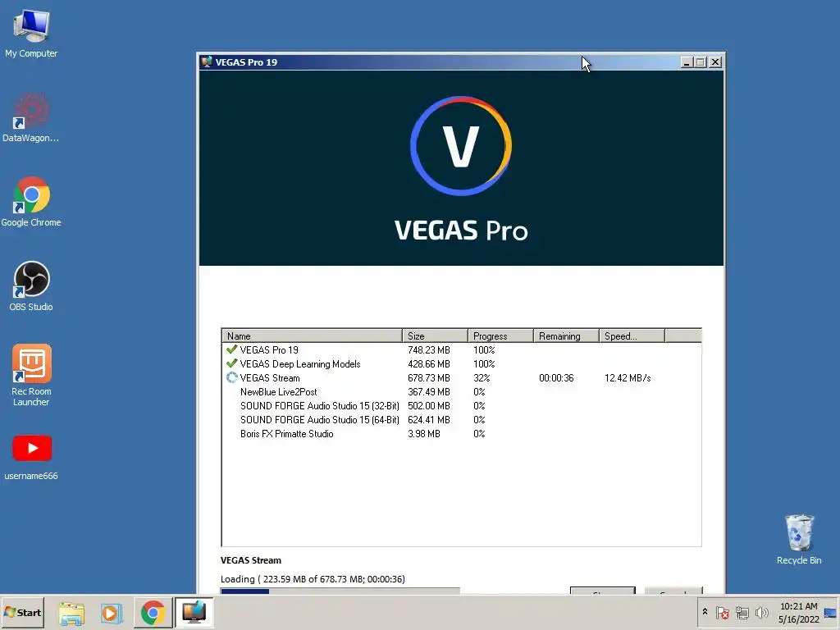The image size is (840, 630).
Task: Minimize the VEGAS Pro 19 window
Action: coord(687,62)
